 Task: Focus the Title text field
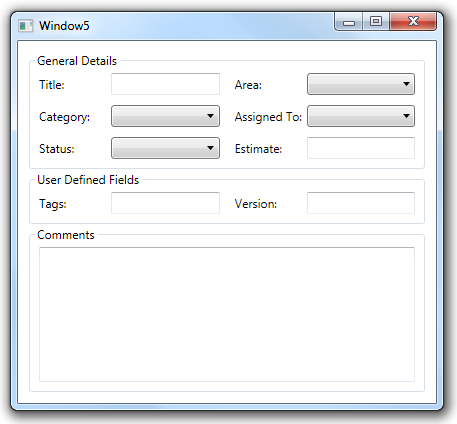point(165,84)
